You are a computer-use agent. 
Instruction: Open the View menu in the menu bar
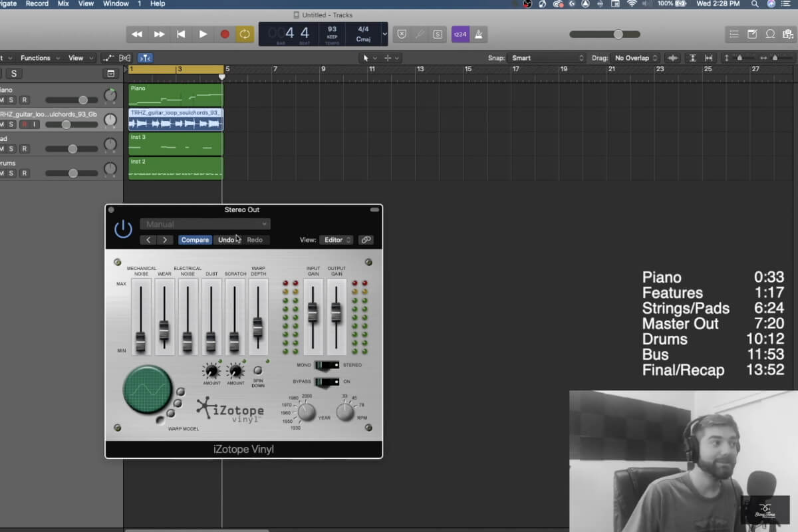[x=86, y=4]
